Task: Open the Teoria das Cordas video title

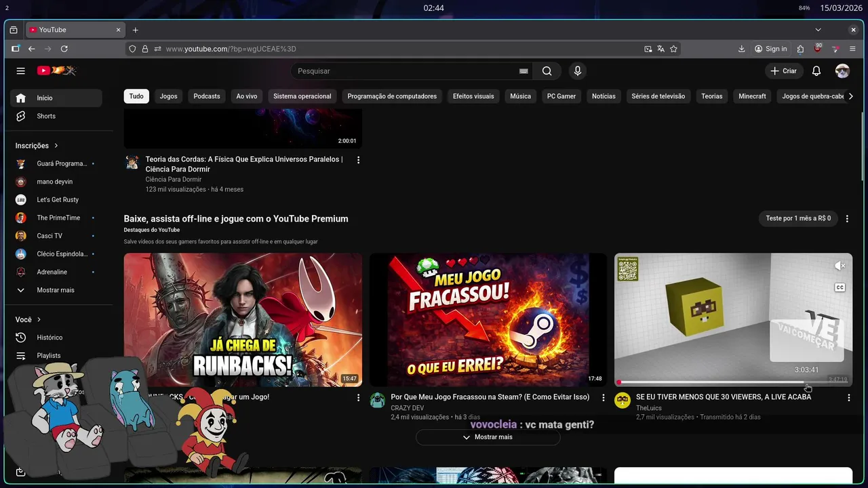Action: (244, 164)
